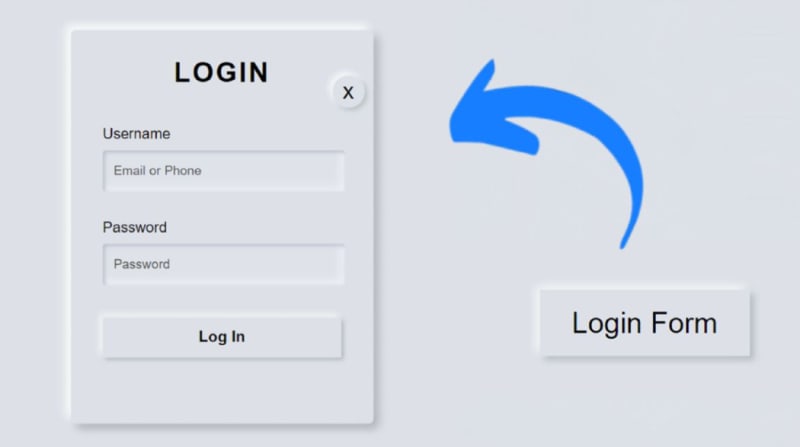Close the login popup with X button
The height and width of the screenshot is (447, 800).
pos(348,92)
